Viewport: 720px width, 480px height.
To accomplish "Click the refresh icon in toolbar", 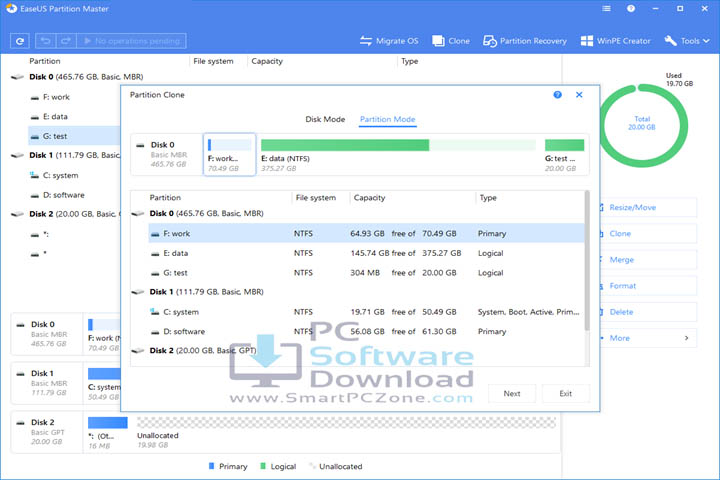I will 20,41.
